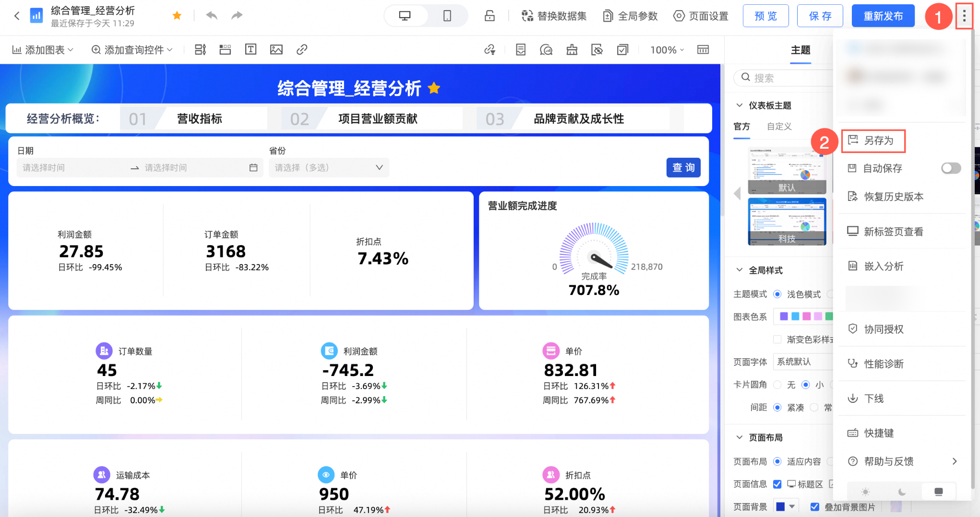Choose 恢复历史版本 from the menu
This screenshot has width=980, height=517.
(x=885, y=197)
